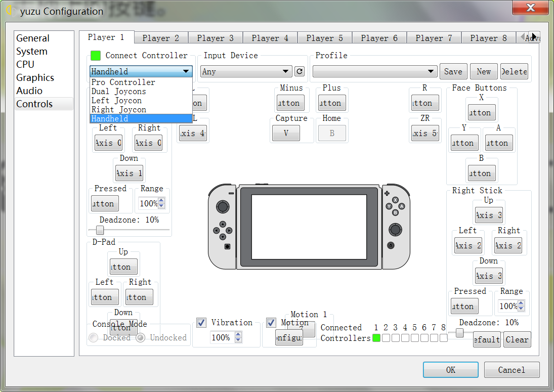Open the Input Device Any dropdown
The image size is (554, 392).
(x=246, y=71)
